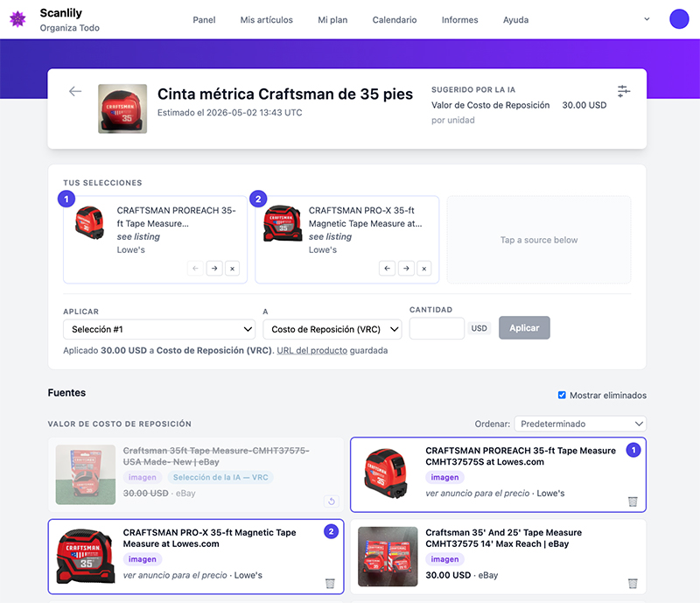
Task: Delete the 35' And 25' eBay source
Action: [x=633, y=584]
